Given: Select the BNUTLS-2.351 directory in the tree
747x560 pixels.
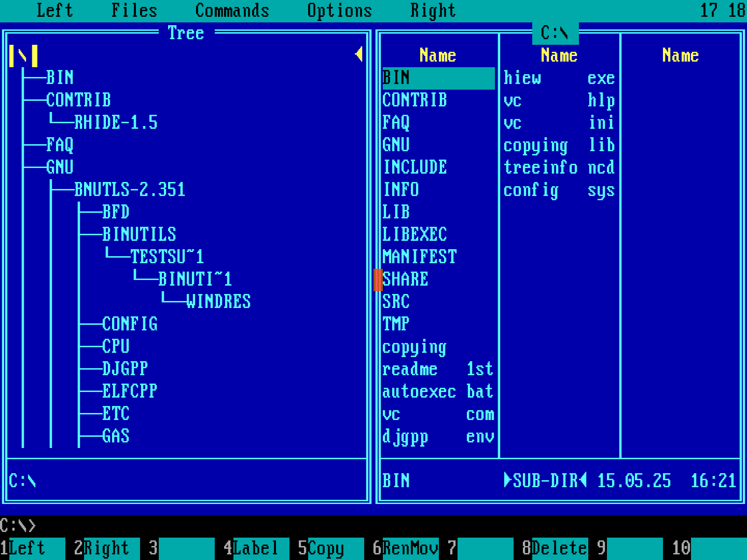Looking at the screenshot, I should 128,189.
